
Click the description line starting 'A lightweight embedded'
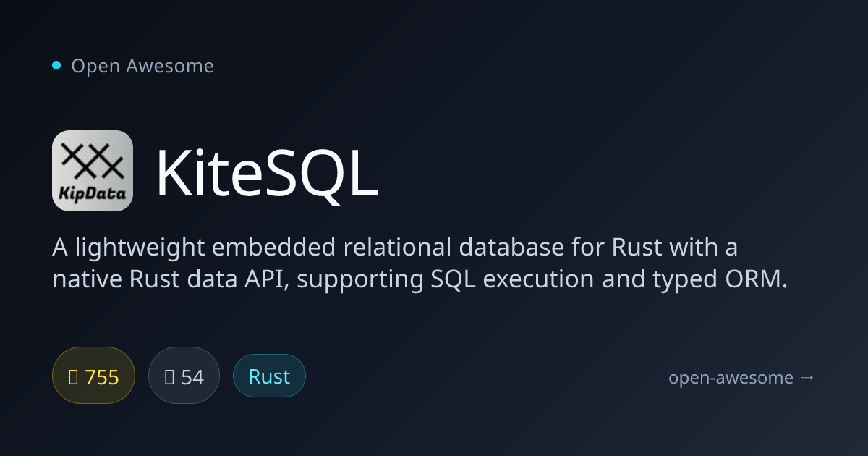click(395, 248)
